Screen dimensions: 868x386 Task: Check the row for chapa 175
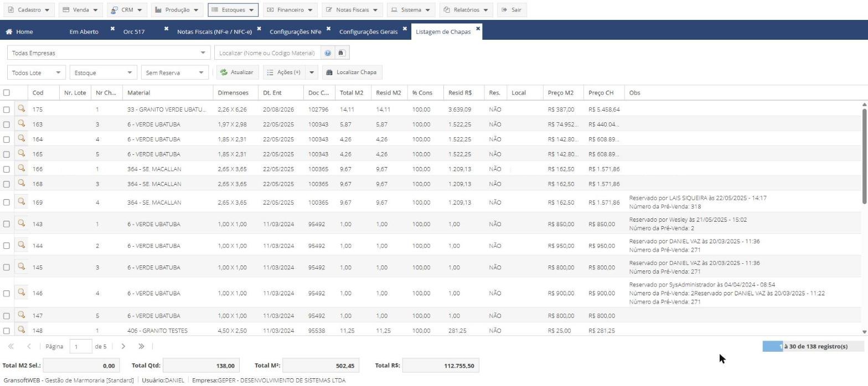(7, 109)
